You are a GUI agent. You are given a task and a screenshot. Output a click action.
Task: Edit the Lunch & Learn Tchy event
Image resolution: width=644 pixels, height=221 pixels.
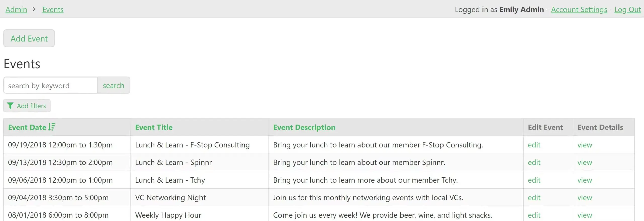534,180
